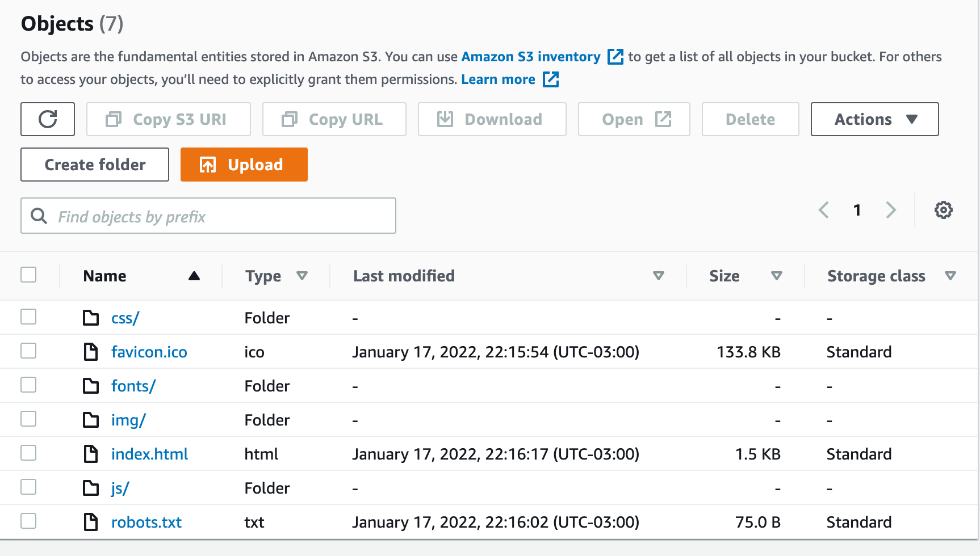Sort objects by Name column

pyautogui.click(x=104, y=276)
